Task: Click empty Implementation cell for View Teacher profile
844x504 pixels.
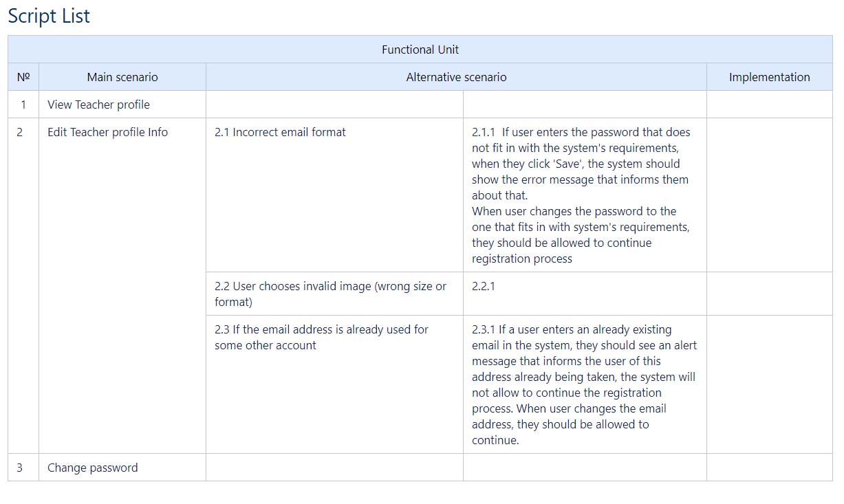Action: point(769,105)
